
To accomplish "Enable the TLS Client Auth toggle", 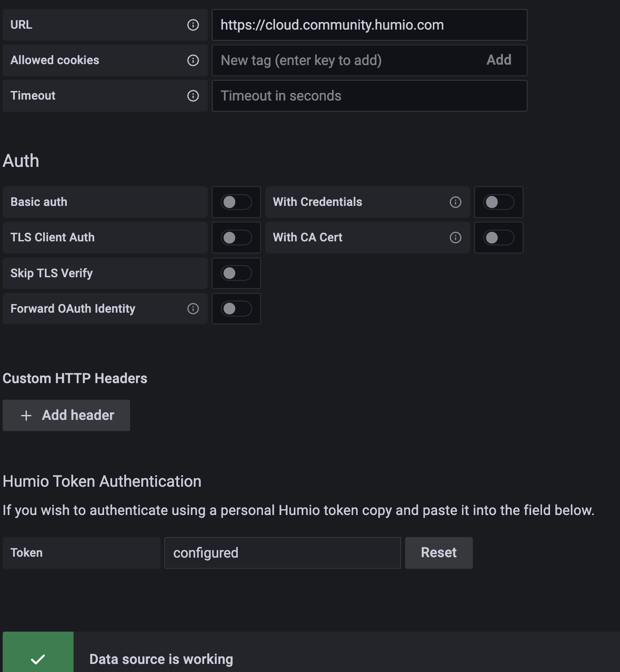I will (236, 238).
